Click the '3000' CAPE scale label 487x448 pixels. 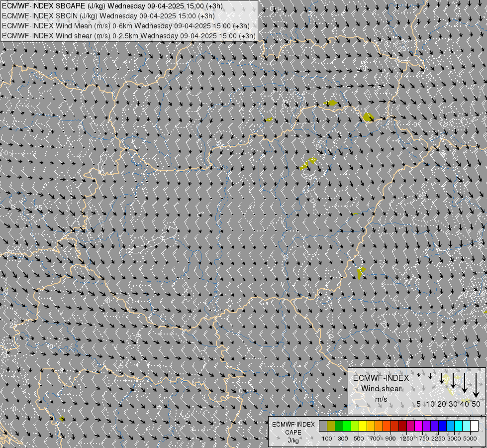pyautogui.click(x=454, y=439)
